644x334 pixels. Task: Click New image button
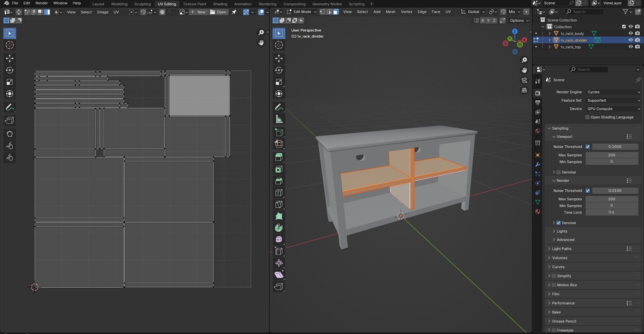pyautogui.click(x=198, y=12)
